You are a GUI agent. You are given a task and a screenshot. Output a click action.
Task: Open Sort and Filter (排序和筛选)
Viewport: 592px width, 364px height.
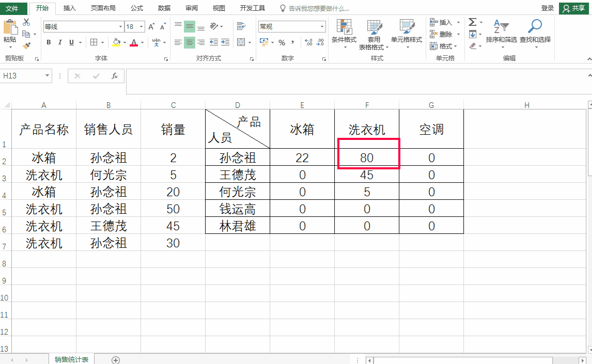pyautogui.click(x=502, y=34)
